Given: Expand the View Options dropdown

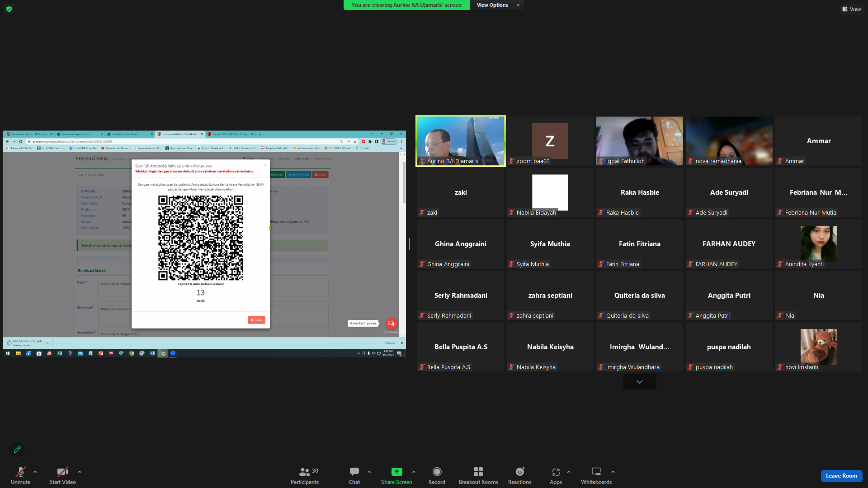Looking at the screenshot, I should click(498, 5).
